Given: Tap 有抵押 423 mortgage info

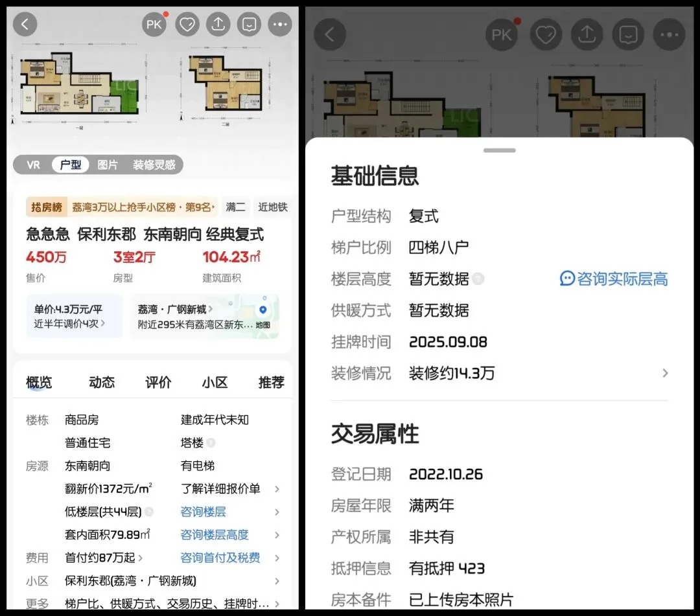Looking at the screenshot, I should (x=447, y=568).
